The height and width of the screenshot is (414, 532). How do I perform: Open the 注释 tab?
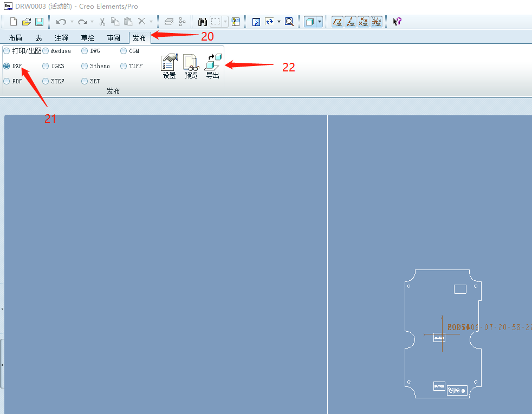tap(61, 38)
